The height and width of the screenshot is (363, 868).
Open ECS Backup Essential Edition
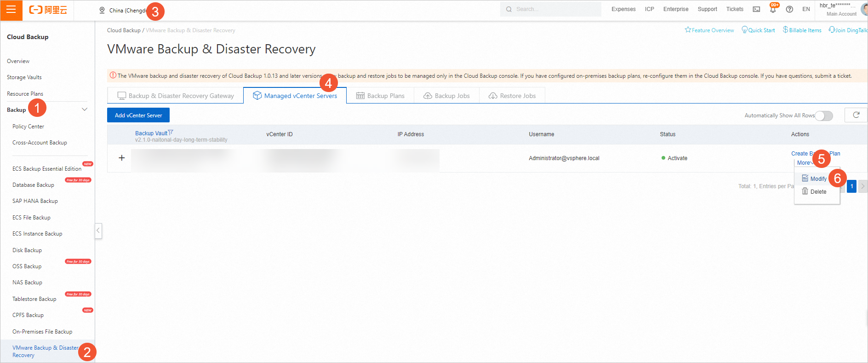point(47,169)
